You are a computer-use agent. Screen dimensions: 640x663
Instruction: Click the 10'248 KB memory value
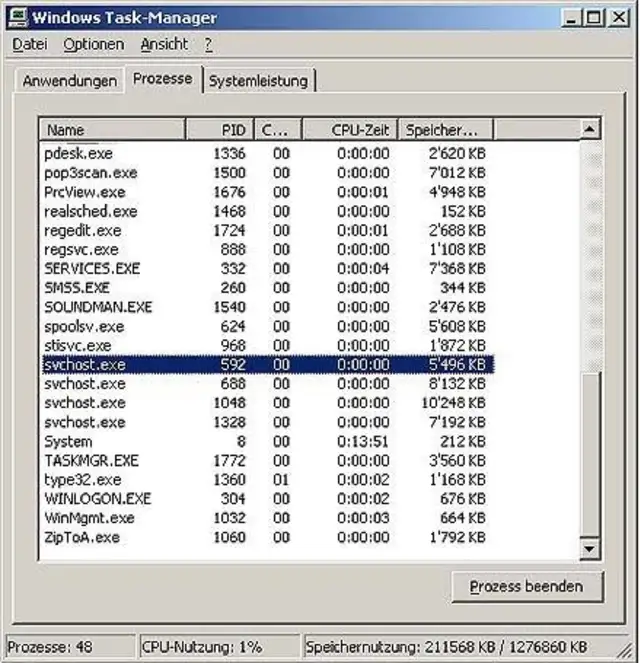tap(454, 403)
